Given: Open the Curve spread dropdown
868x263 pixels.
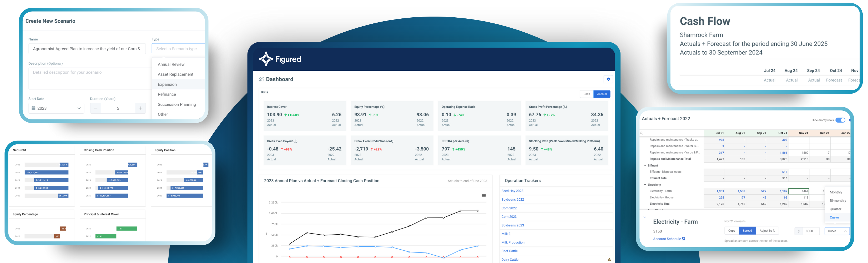Looking at the screenshot, I should pos(837,231).
